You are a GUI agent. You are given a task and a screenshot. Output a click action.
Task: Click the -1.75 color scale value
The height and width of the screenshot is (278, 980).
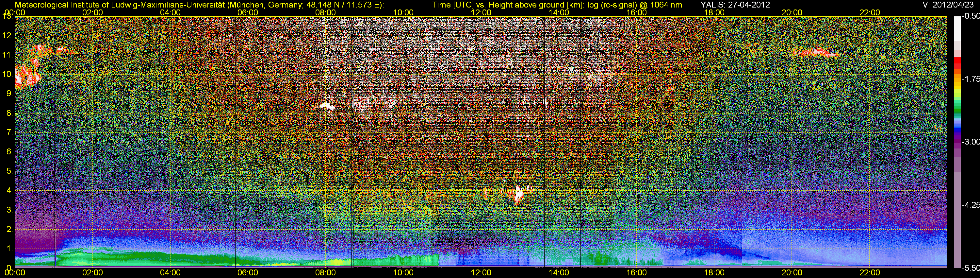pos(971,79)
